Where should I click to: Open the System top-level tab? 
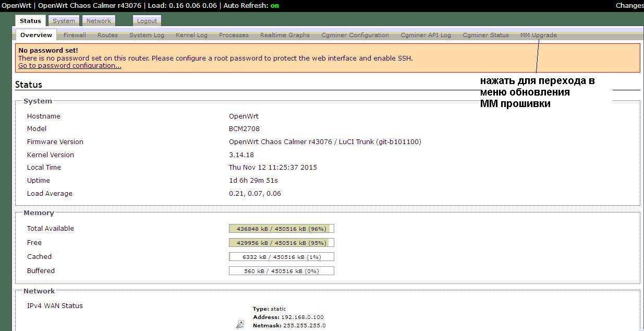click(64, 21)
